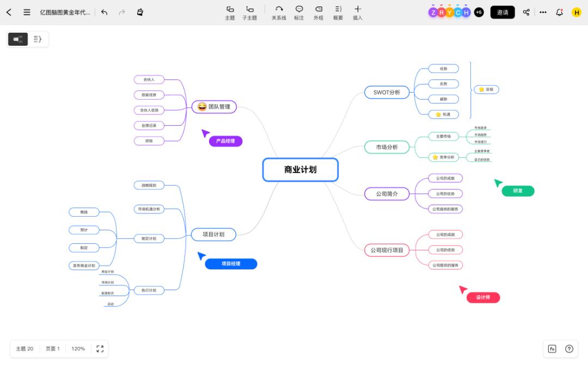The image size is (588, 368).
Task: Open the hamburger menu at top left
Action: [x=26, y=12]
